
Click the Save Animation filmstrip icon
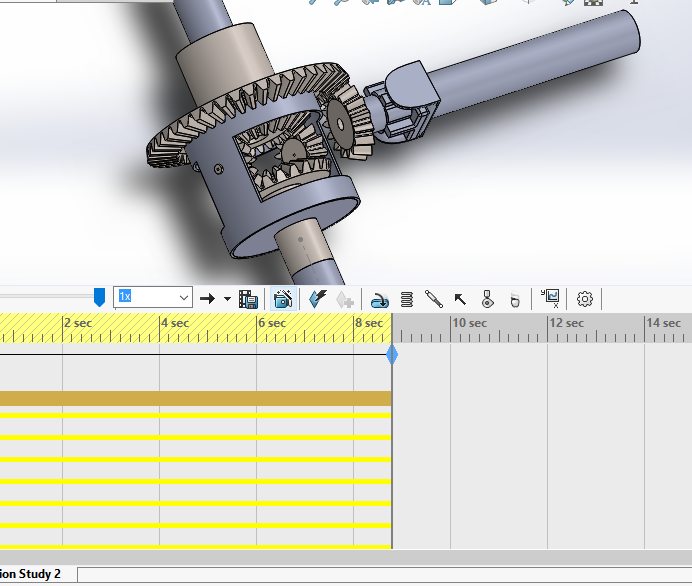coord(248,299)
